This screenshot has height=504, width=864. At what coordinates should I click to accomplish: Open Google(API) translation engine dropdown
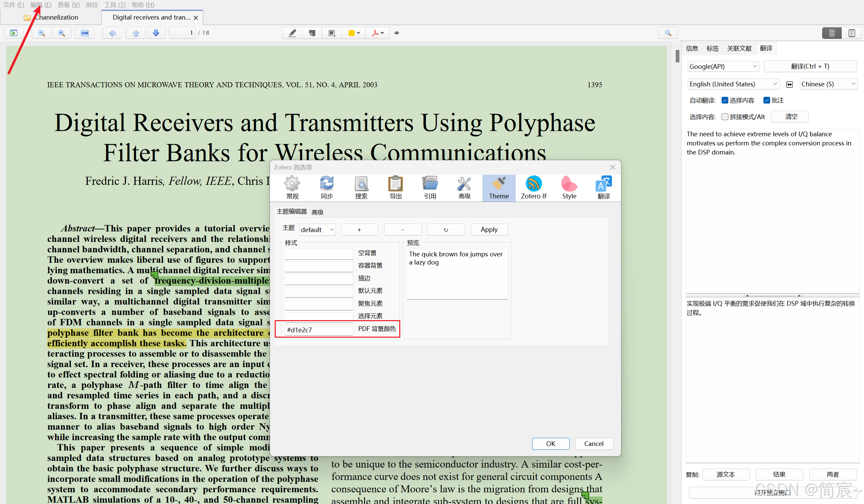click(x=723, y=66)
